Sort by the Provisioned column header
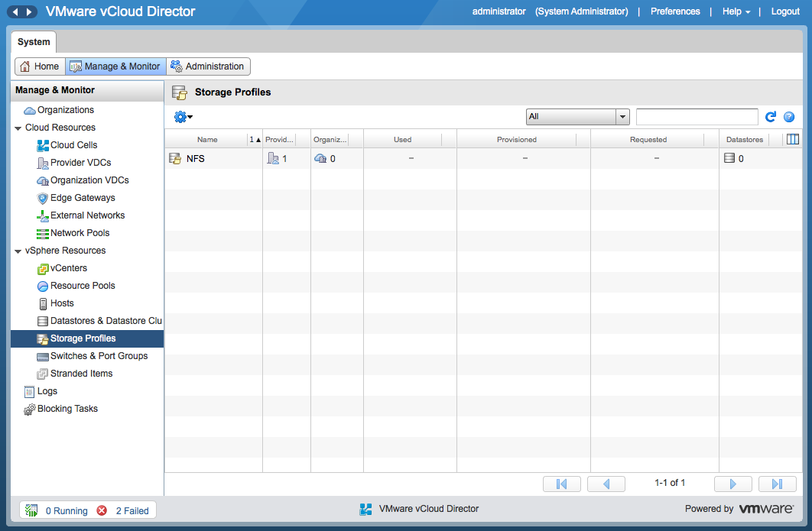 coord(517,139)
